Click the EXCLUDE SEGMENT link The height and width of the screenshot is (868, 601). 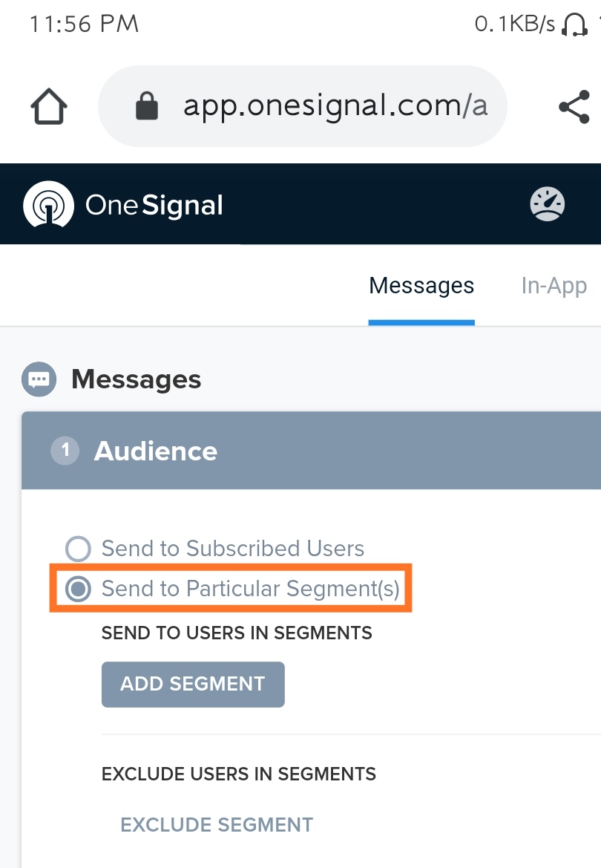pos(217,825)
